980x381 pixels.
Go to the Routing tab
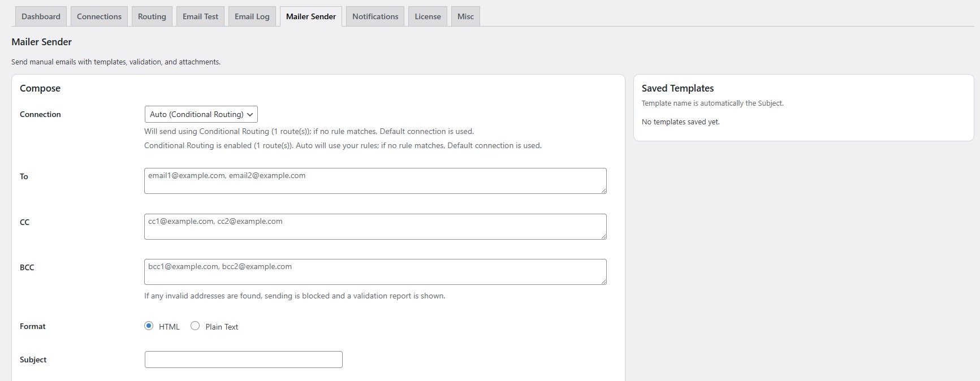coord(152,16)
